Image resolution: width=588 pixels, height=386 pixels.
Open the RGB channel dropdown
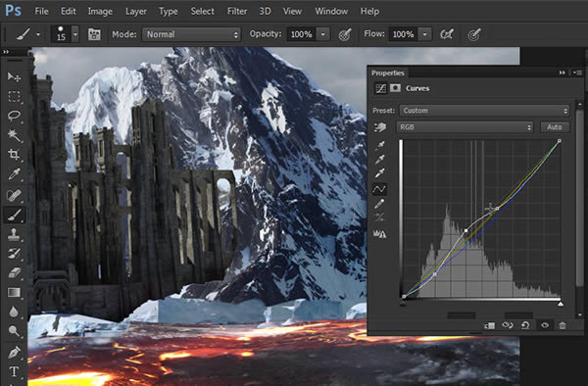coord(465,127)
